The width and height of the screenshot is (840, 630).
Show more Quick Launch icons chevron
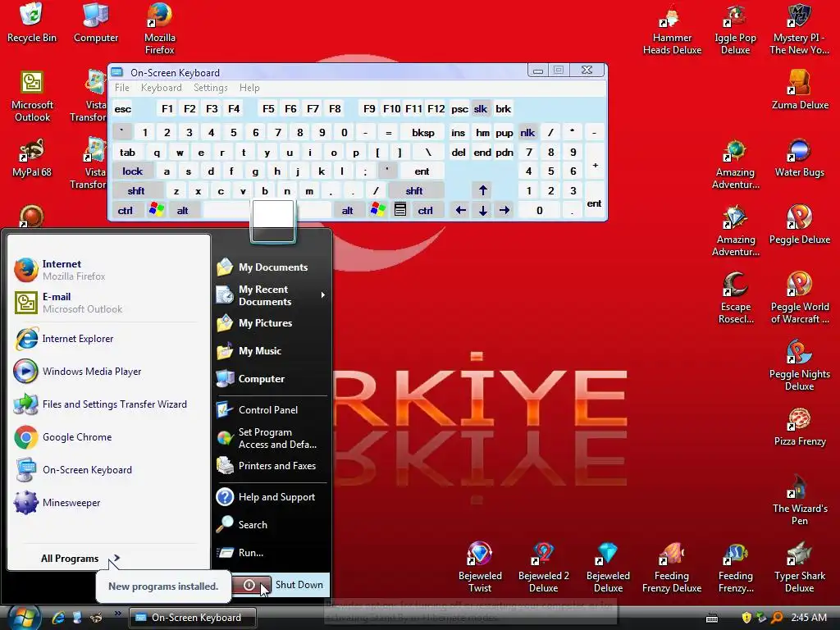pos(118,614)
